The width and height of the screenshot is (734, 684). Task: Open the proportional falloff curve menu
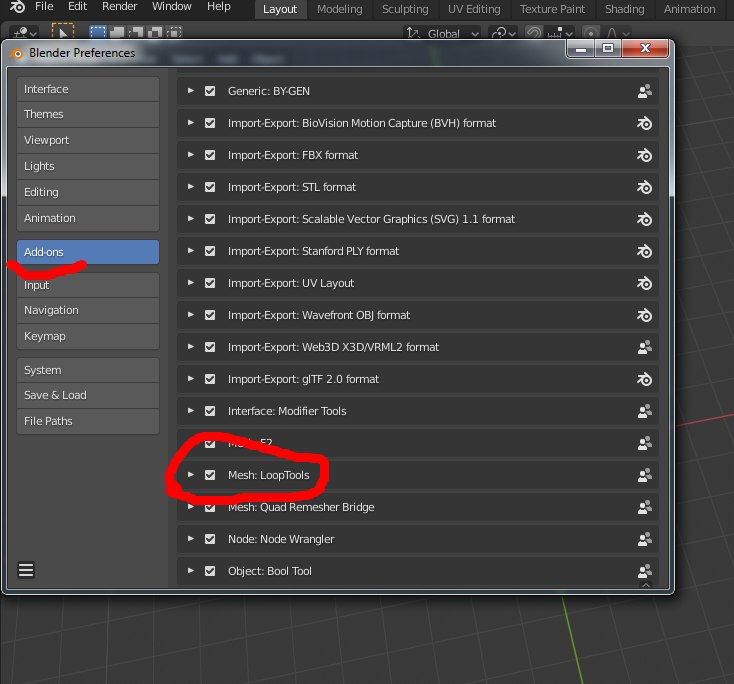(x=617, y=33)
